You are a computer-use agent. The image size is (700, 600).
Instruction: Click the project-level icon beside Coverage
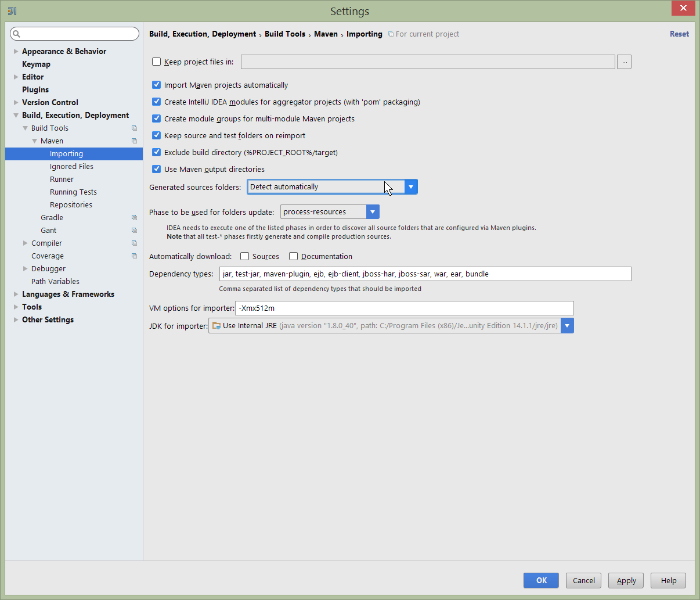click(134, 256)
